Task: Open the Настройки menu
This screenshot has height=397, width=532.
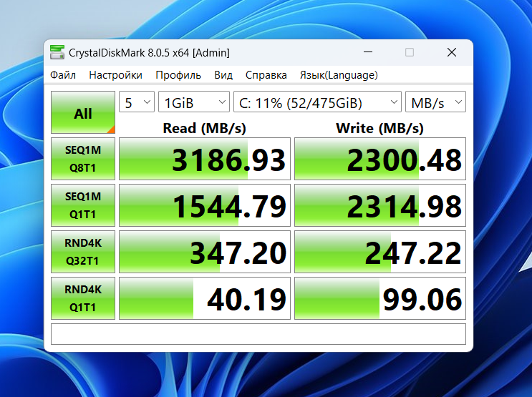Action: (116, 75)
